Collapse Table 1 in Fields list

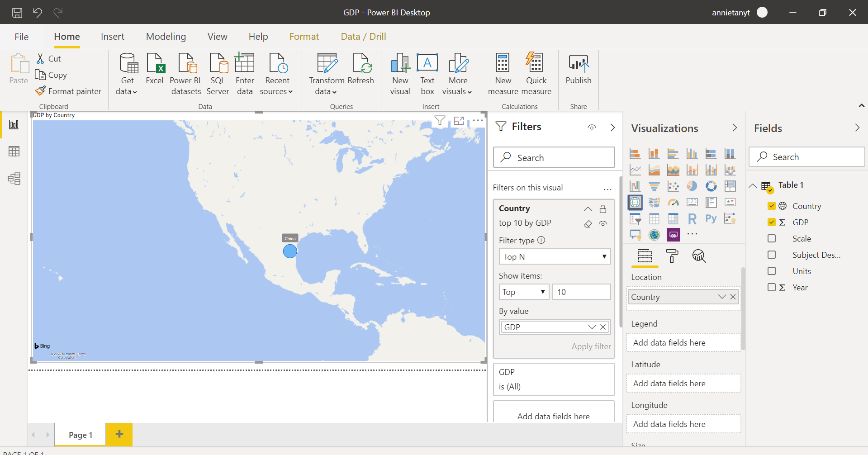753,185
